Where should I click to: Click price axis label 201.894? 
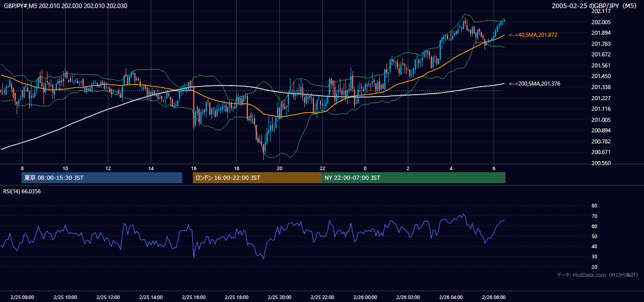click(x=601, y=33)
